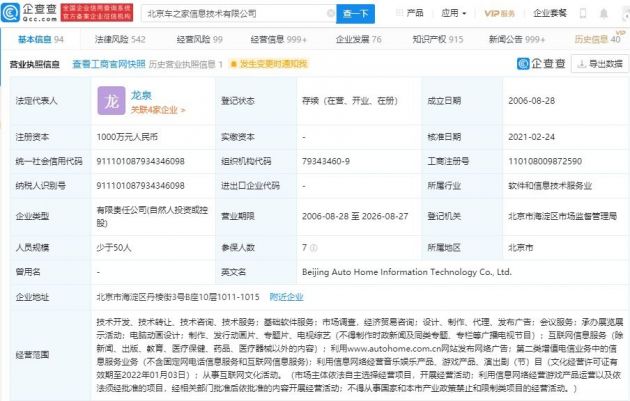
Task: Click the info icon beside 参保人数 7
Action: click(x=314, y=248)
